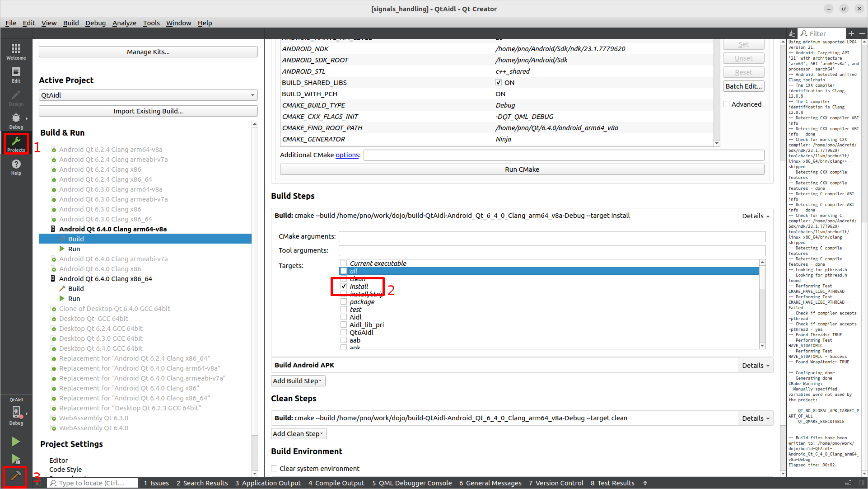This screenshot has width=868, height=489.
Task: Open Projects mode wrench icon
Action: tap(16, 144)
